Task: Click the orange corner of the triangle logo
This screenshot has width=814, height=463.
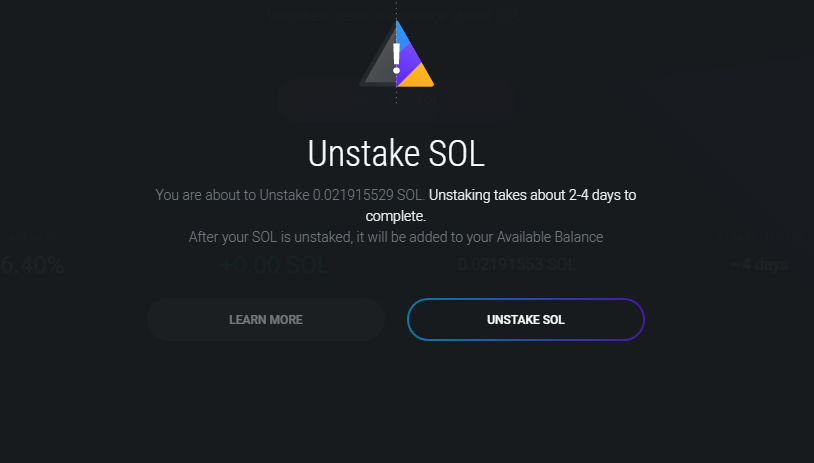Action: click(x=421, y=76)
